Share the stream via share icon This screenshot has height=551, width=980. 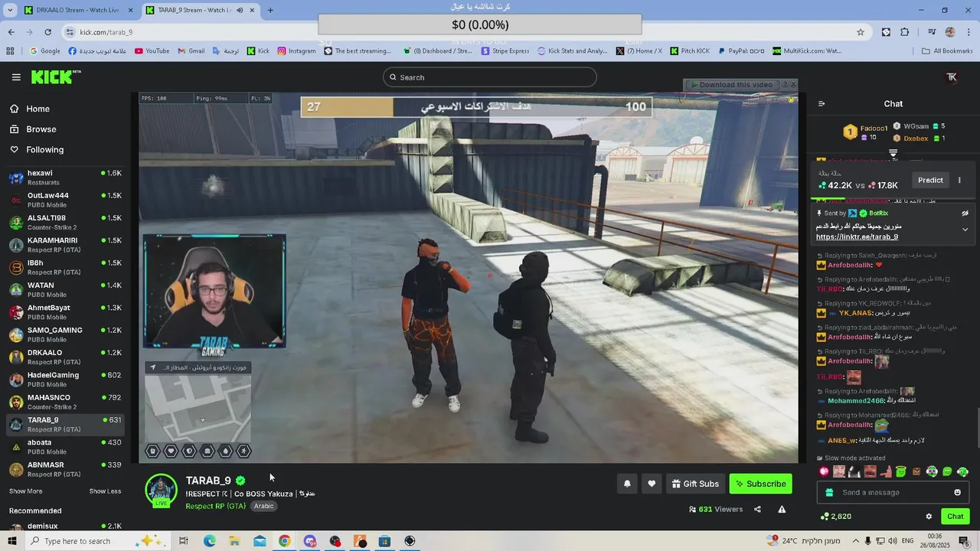point(757,509)
